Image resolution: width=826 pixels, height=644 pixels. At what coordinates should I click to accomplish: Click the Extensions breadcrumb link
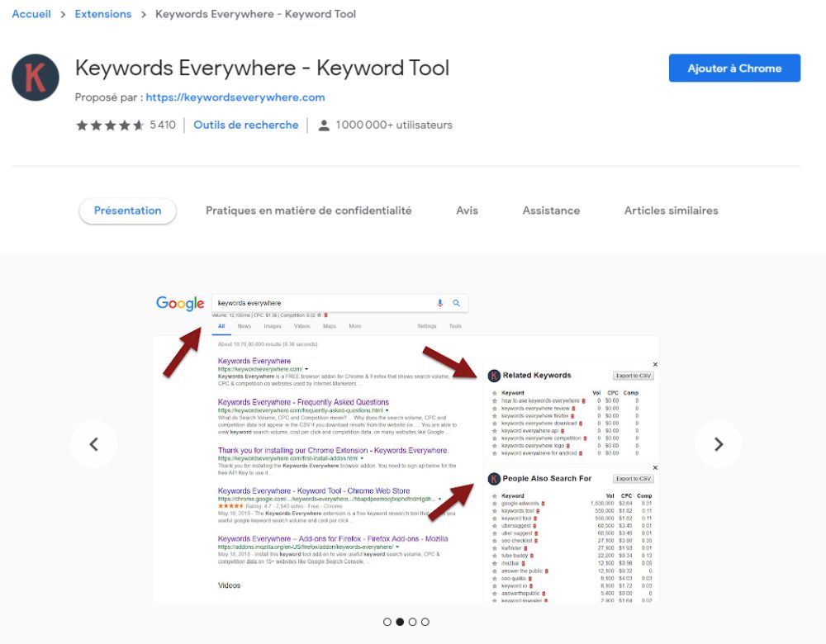coord(103,14)
